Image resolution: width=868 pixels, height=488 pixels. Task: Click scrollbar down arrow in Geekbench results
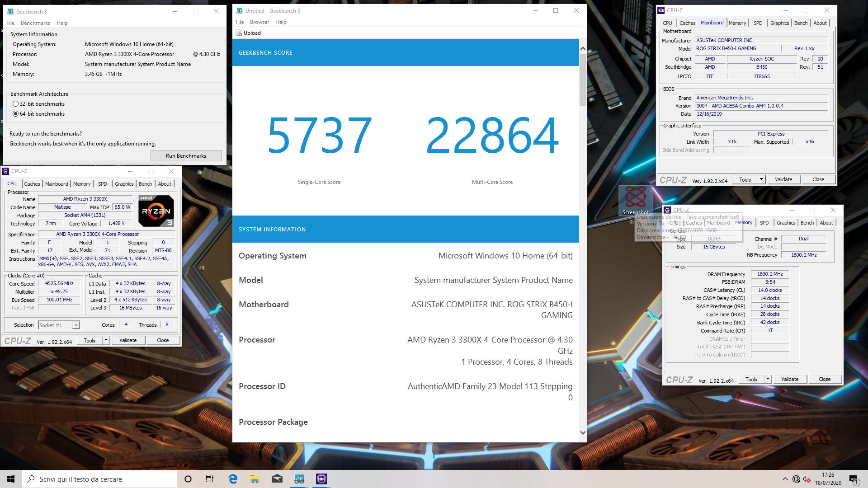coord(583,432)
